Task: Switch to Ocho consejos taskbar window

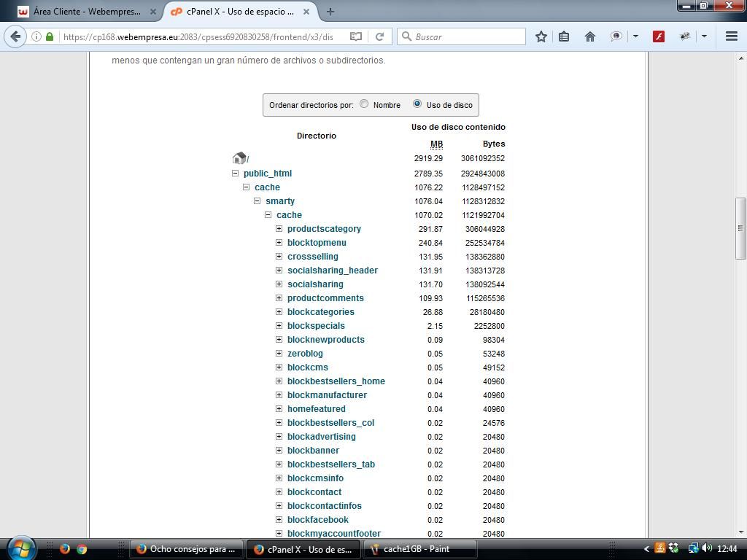Action: [x=187, y=549]
